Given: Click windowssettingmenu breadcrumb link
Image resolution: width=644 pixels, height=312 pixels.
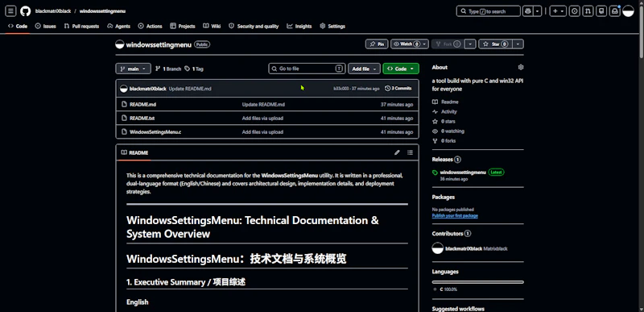Looking at the screenshot, I should click(103, 11).
